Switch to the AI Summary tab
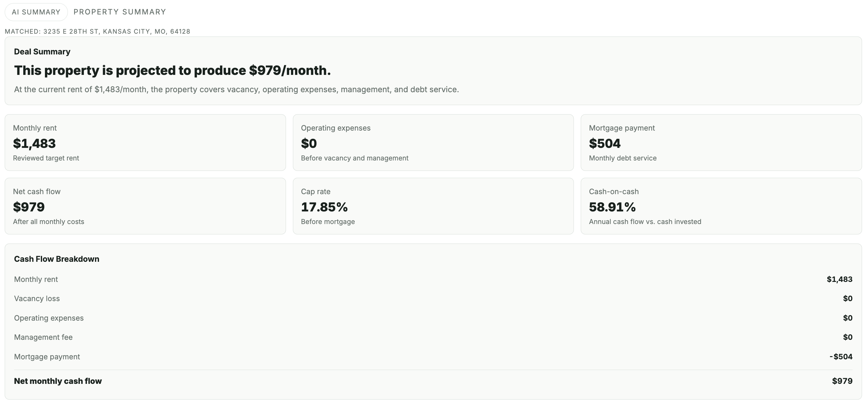868x404 pixels. point(36,12)
